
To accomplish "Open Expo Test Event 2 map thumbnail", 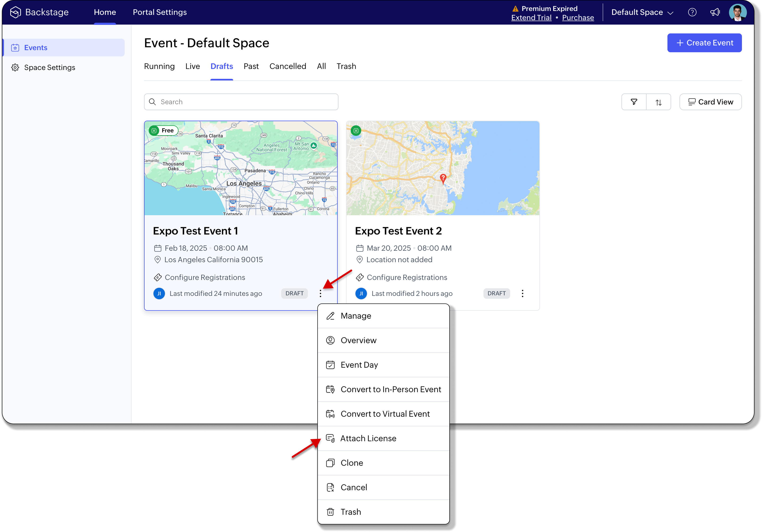I will [x=442, y=168].
